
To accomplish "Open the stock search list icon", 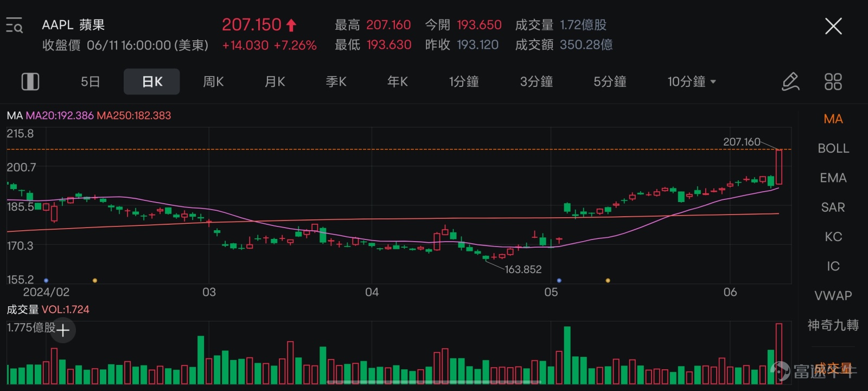I will tap(14, 26).
